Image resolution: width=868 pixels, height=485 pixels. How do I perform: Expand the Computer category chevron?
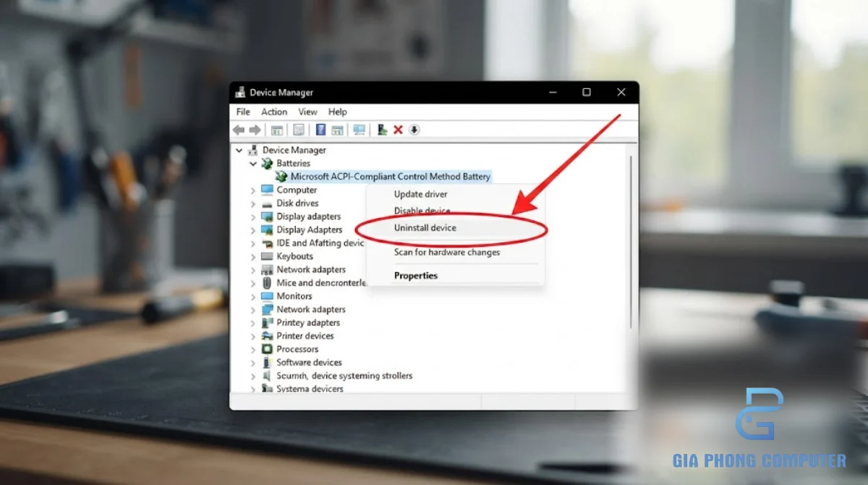click(253, 190)
